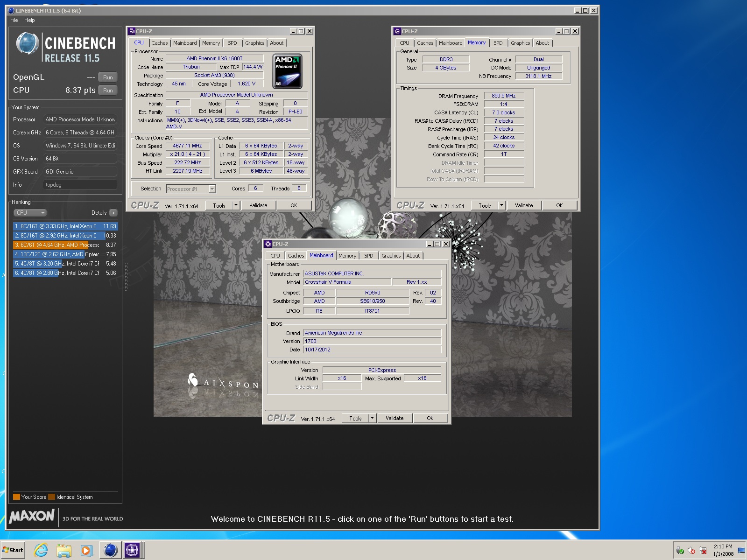
Task: Switch to Cinebench taskbar icon
Action: point(111,550)
